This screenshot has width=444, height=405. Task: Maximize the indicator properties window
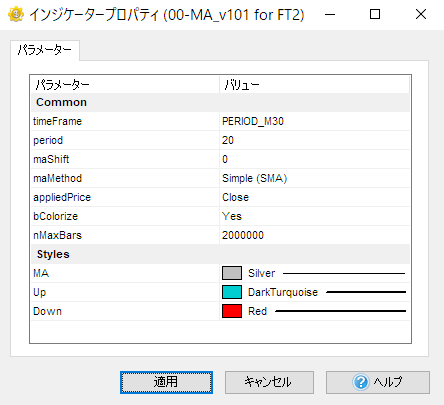tap(375, 14)
